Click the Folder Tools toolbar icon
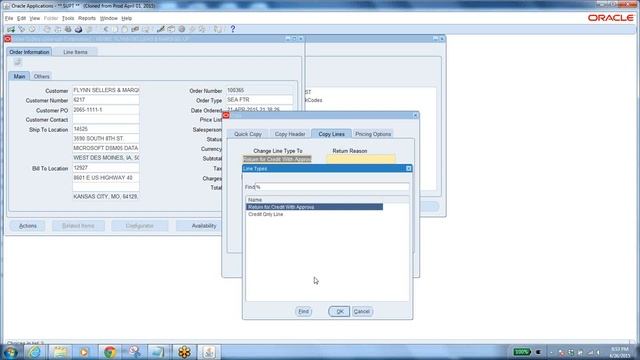This screenshot has width=640, height=360. [x=202, y=29]
